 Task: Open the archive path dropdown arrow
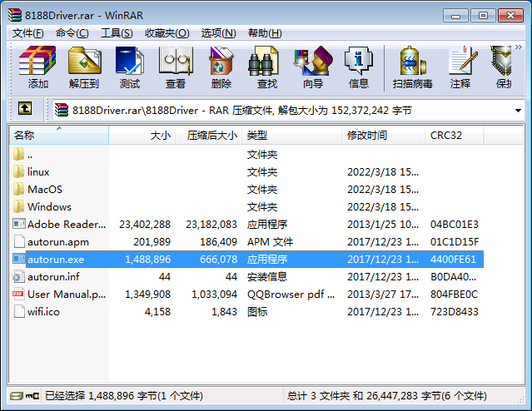[x=518, y=111]
